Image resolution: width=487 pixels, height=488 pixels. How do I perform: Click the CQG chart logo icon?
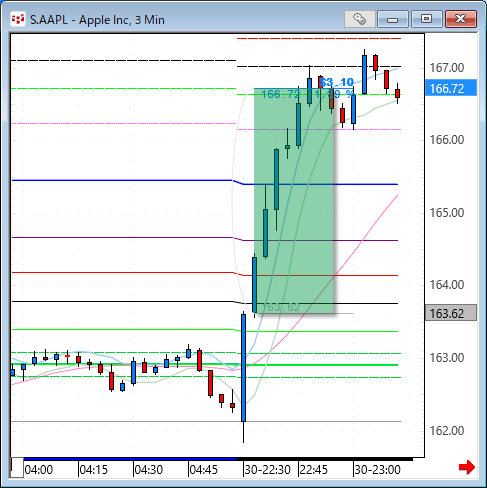(18, 19)
